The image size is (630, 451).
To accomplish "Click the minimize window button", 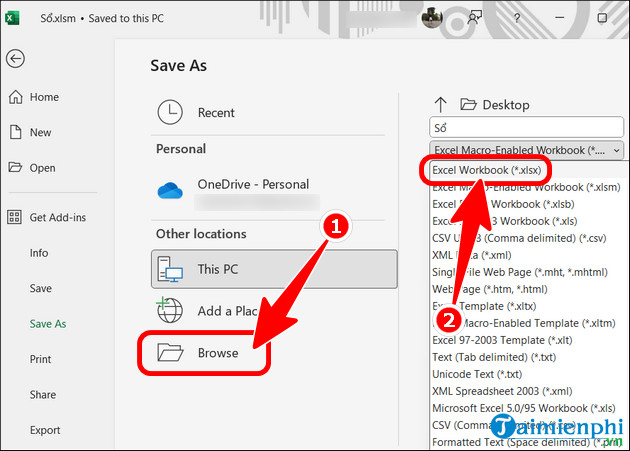I will tap(560, 18).
